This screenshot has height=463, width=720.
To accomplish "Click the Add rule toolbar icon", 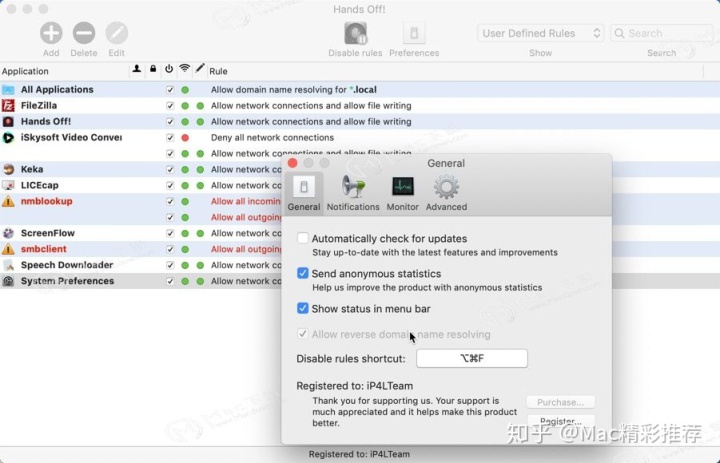I will (x=51, y=34).
